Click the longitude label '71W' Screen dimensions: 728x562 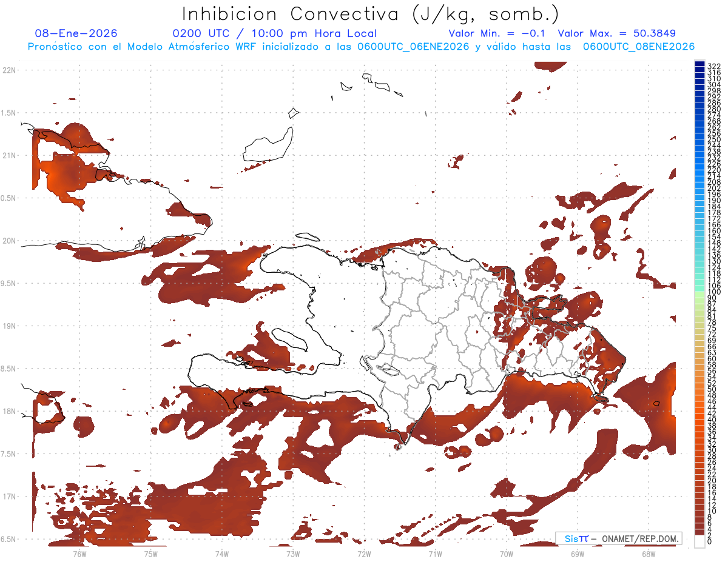coord(435,553)
